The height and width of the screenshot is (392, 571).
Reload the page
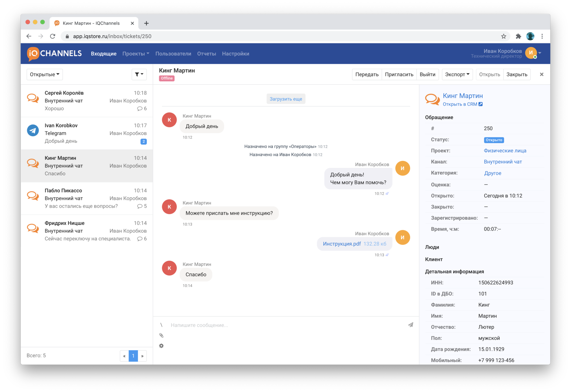(53, 36)
